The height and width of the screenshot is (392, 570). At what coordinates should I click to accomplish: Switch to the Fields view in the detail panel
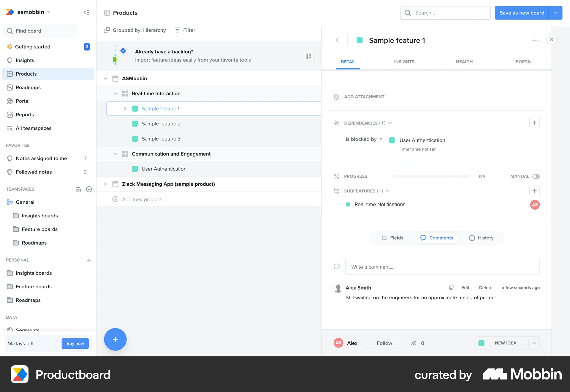(392, 238)
